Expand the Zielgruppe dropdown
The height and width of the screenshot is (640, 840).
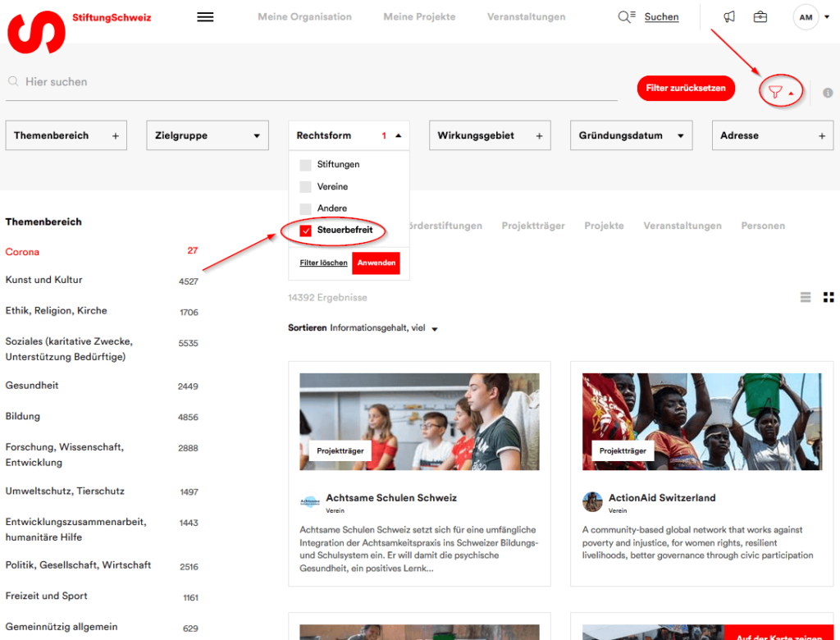tap(208, 136)
